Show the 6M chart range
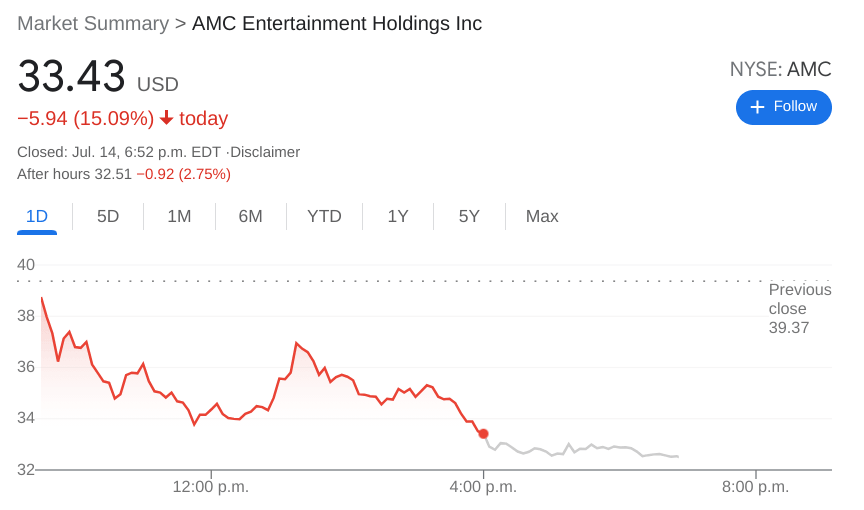Screen dimensions: 864x510 coord(250,216)
